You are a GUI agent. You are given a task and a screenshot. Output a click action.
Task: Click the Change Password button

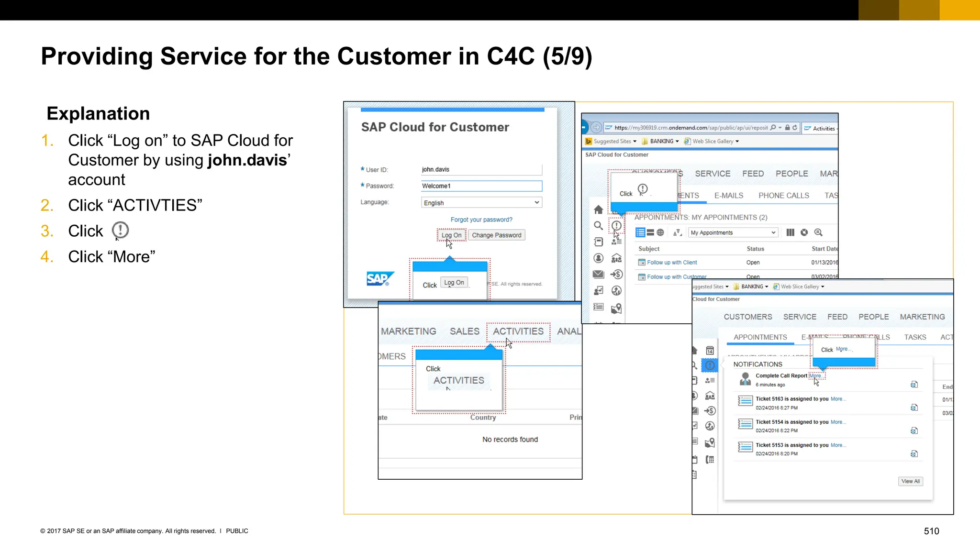[x=496, y=235]
